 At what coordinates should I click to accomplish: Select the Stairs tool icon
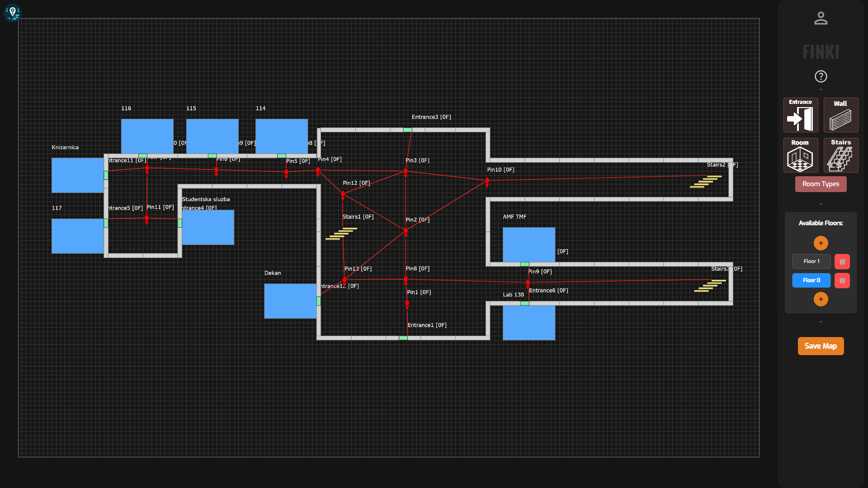[840, 155]
